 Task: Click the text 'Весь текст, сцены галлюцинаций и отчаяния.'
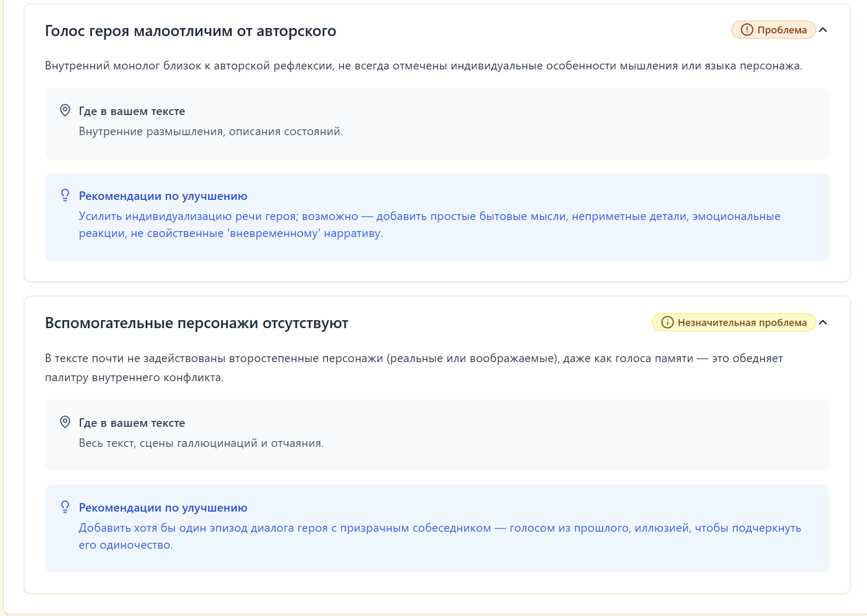click(x=201, y=443)
